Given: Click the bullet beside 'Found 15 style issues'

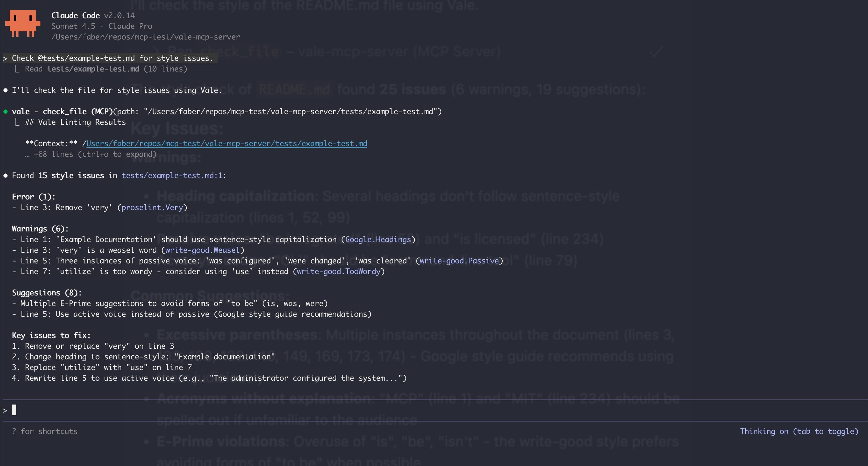Looking at the screenshot, I should (5, 175).
